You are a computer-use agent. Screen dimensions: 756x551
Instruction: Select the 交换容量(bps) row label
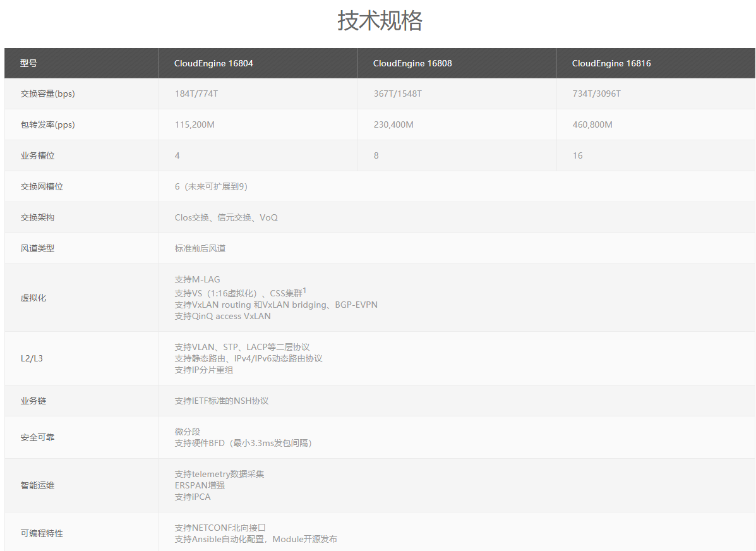click(48, 94)
